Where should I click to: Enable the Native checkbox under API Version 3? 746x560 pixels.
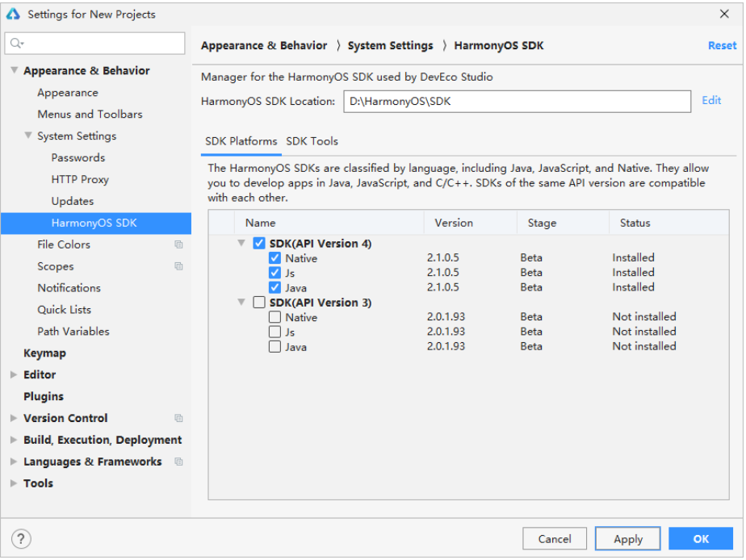click(x=275, y=317)
